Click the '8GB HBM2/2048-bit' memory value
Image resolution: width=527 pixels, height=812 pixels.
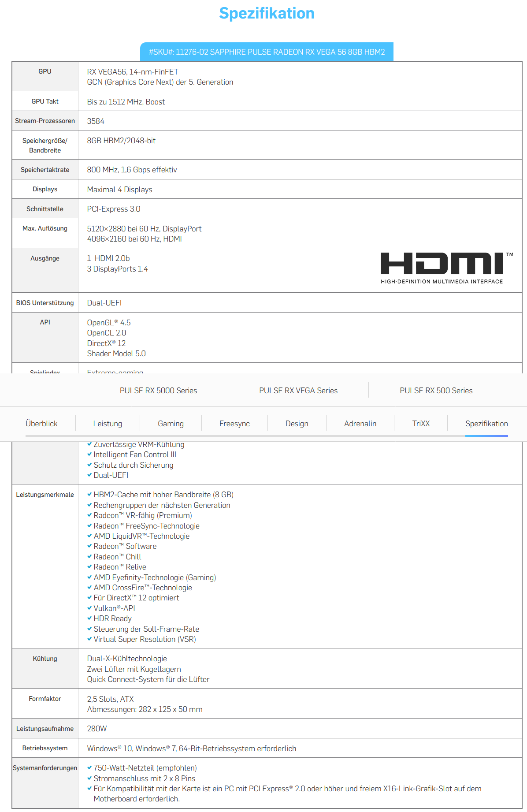pos(121,141)
